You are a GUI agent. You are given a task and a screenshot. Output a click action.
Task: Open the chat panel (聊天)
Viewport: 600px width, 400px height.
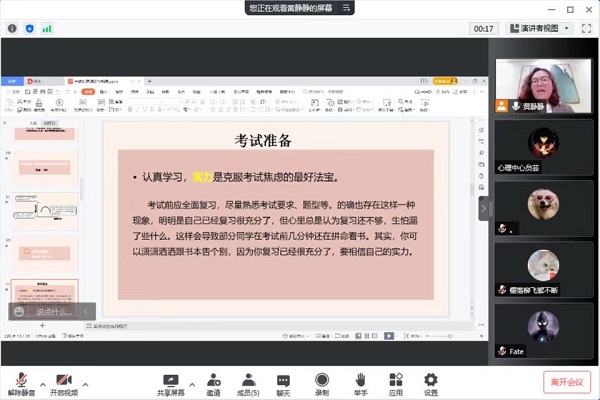(283, 380)
